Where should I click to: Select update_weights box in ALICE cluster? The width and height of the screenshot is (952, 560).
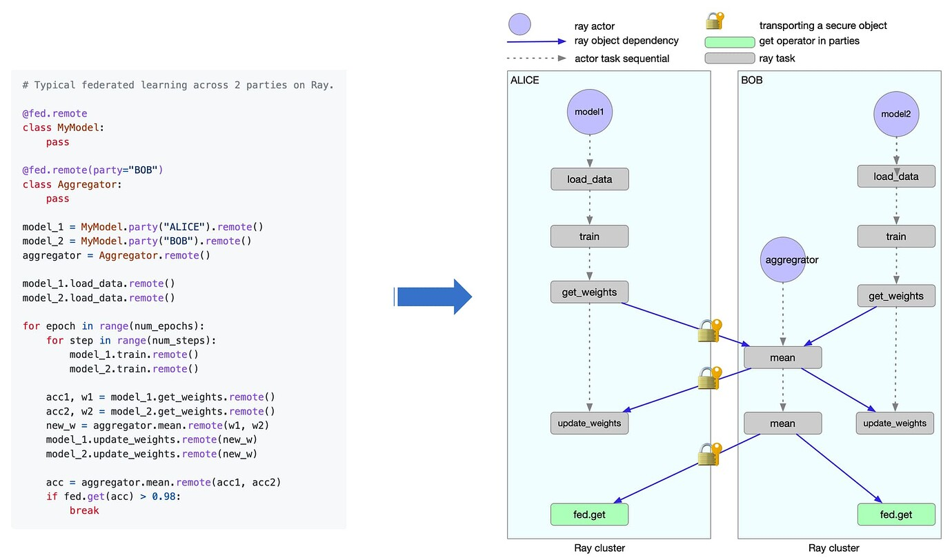[x=589, y=423]
